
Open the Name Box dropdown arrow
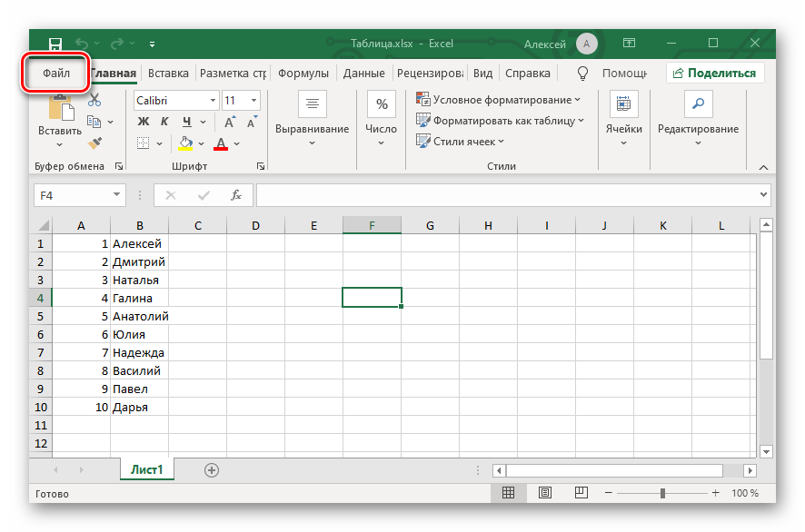tap(117, 194)
